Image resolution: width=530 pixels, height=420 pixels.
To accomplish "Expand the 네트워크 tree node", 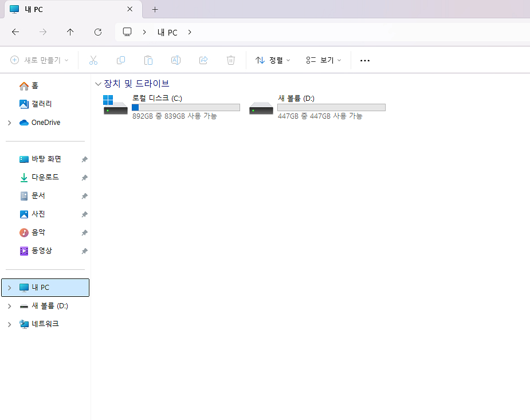I will pos(9,324).
